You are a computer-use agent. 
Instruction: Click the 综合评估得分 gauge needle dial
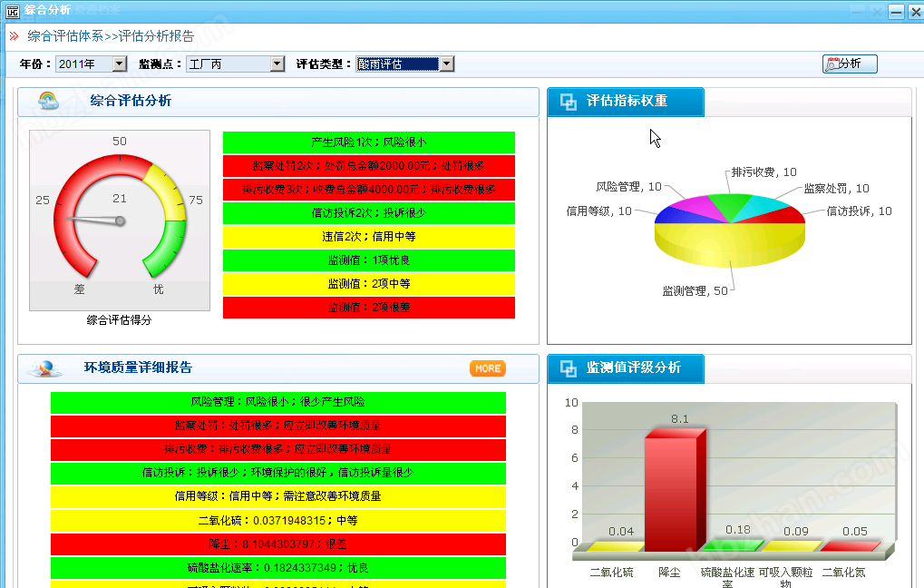tap(120, 220)
